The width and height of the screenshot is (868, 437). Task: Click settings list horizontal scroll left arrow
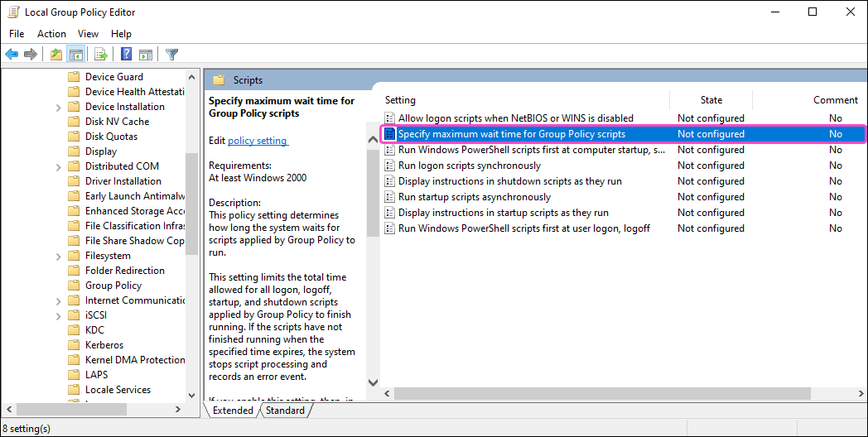pyautogui.click(x=387, y=394)
